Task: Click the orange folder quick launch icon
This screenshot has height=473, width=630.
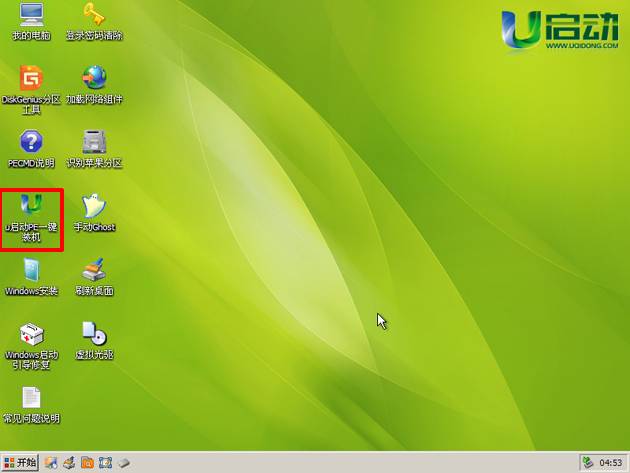Action: [87, 463]
